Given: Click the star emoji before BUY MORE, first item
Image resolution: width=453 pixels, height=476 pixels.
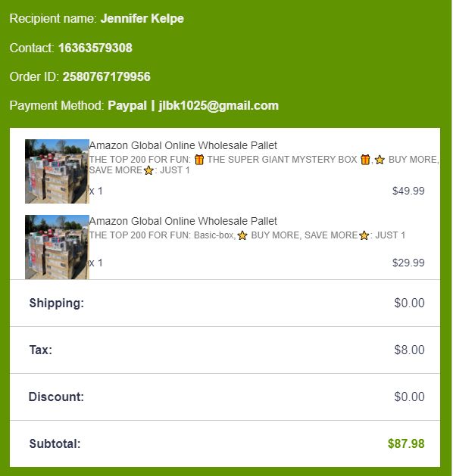Looking at the screenshot, I should point(380,160).
